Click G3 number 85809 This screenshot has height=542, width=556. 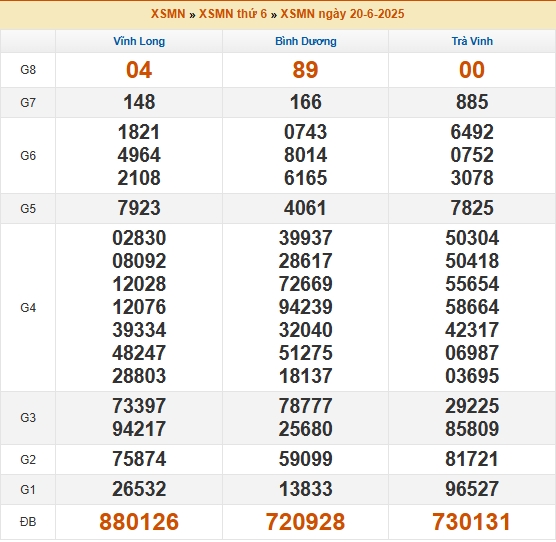(x=472, y=429)
